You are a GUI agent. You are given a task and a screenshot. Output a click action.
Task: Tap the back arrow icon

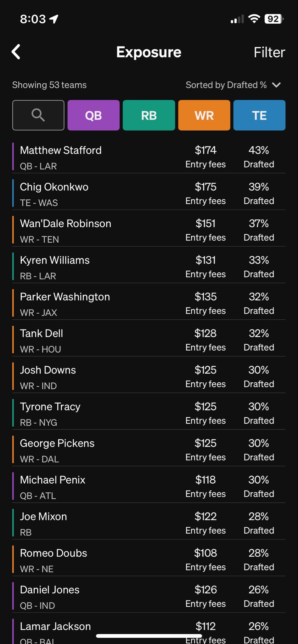[x=16, y=52]
